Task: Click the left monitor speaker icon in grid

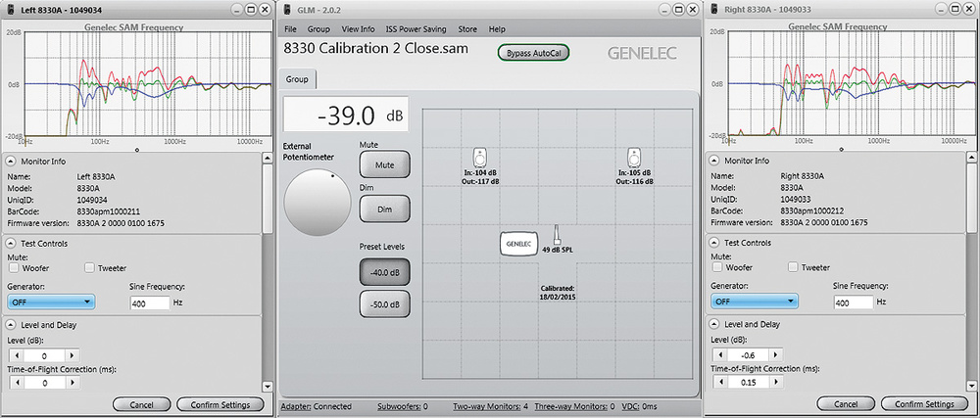Action: (480, 157)
